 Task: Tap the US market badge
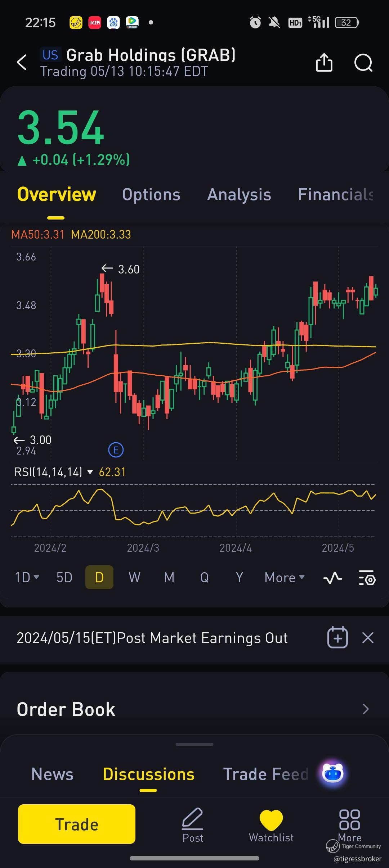(50, 55)
